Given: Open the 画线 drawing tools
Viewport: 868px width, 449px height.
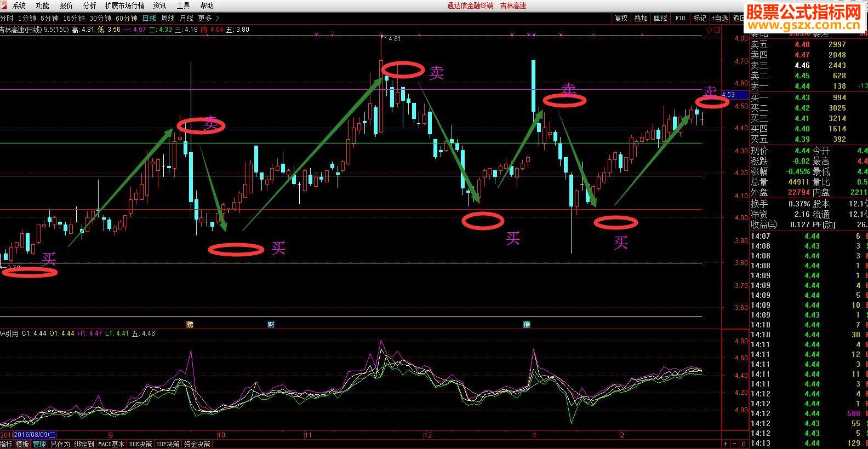Looking at the screenshot, I should point(660,18).
